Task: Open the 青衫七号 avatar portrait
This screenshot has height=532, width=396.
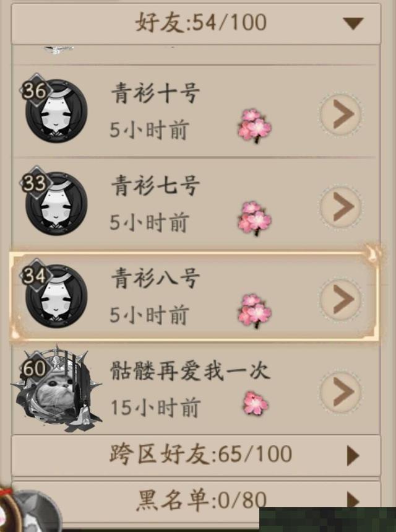Action: point(56,203)
